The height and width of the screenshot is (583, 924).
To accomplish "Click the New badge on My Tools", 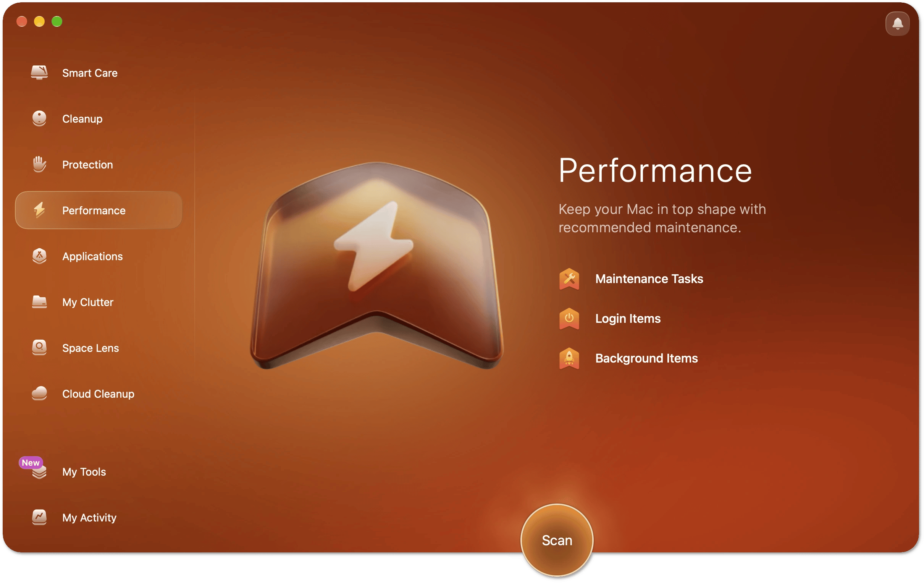I will coord(30,462).
